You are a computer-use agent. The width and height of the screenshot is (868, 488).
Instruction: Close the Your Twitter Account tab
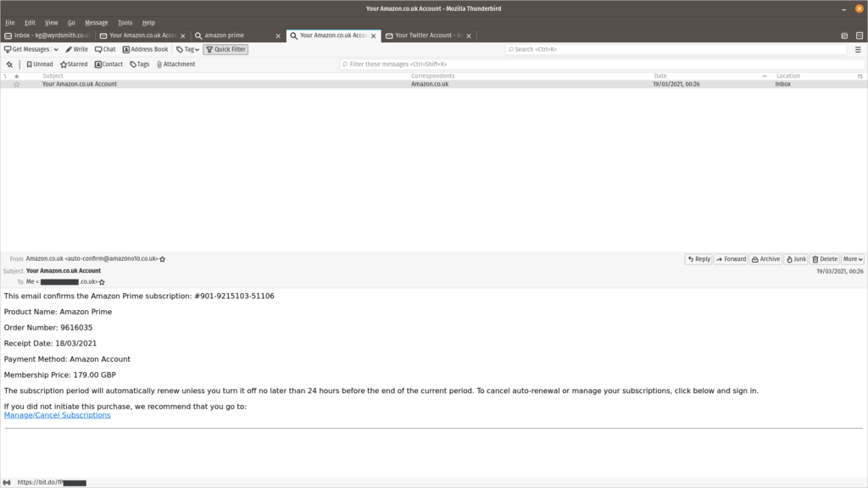(x=469, y=36)
